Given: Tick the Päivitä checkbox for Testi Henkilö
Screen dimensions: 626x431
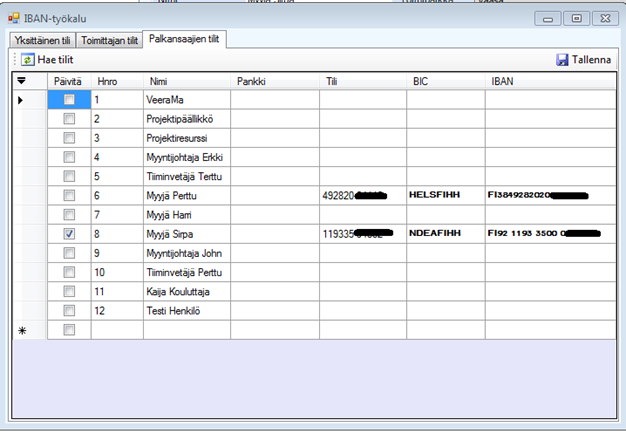Looking at the screenshot, I should point(69,310).
